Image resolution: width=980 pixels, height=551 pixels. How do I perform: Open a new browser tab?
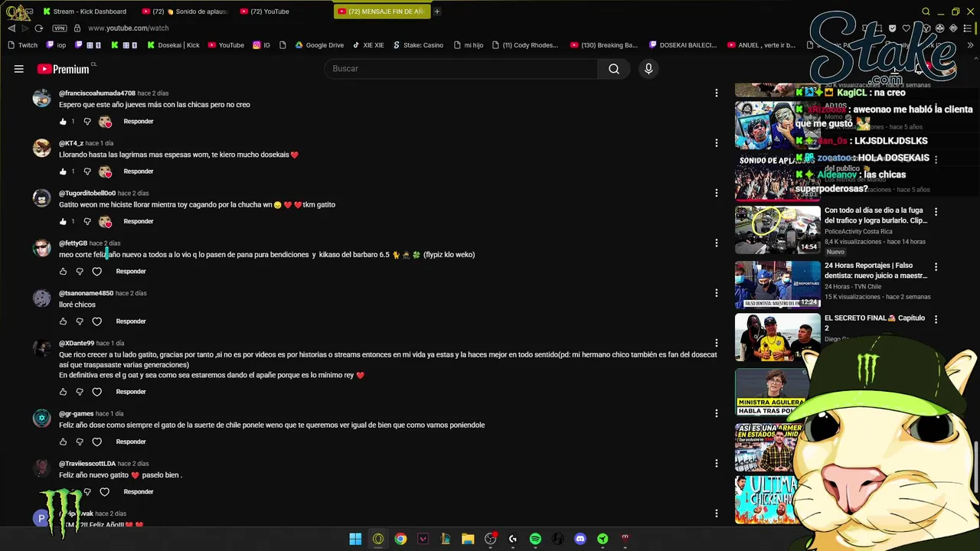click(x=437, y=11)
